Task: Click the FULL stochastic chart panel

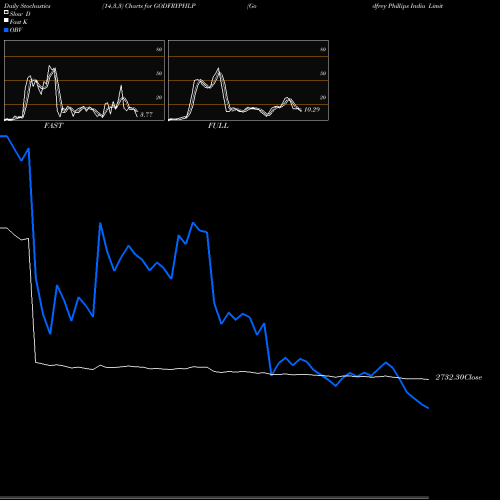Action: pyautogui.click(x=248, y=80)
